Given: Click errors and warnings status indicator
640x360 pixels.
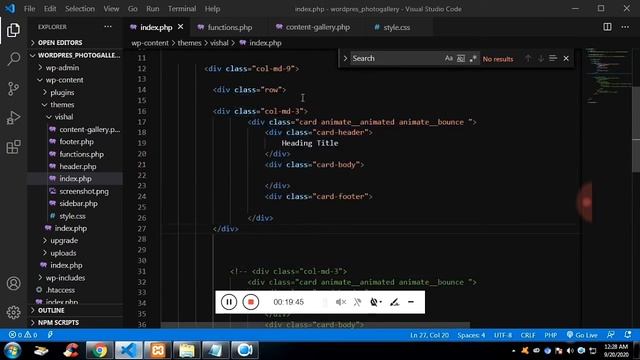Looking at the screenshot, I should [x=23, y=335].
